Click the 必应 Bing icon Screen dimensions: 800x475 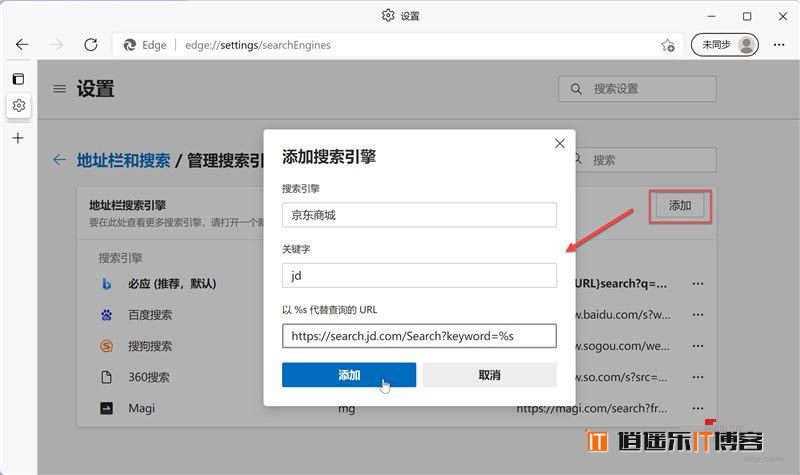coord(106,284)
